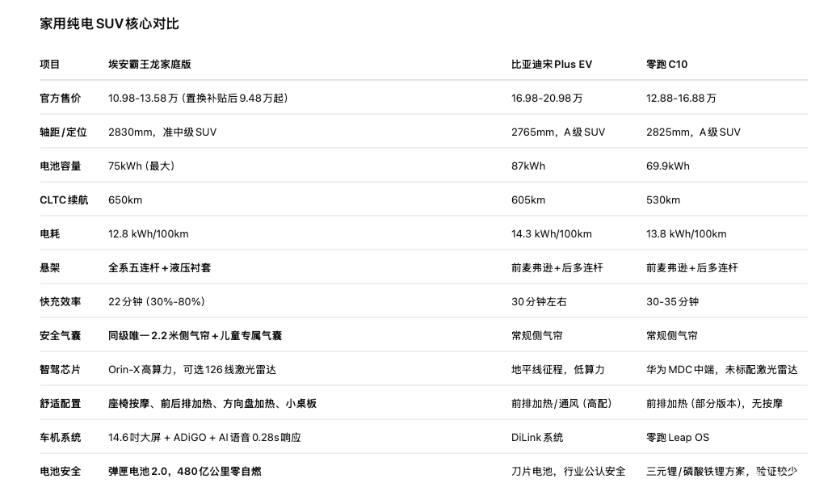Screen dimensions: 832x504
Task: Select the 零跑Leap OS cell
Action: 677,438
